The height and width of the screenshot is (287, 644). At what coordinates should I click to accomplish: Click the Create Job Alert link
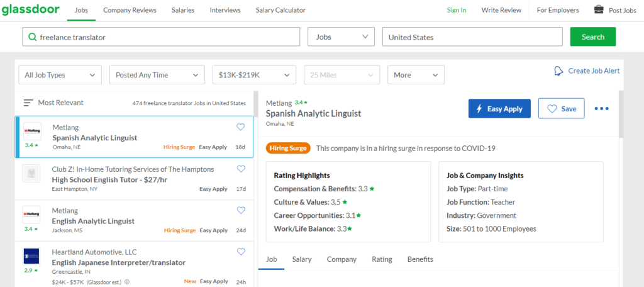click(594, 70)
